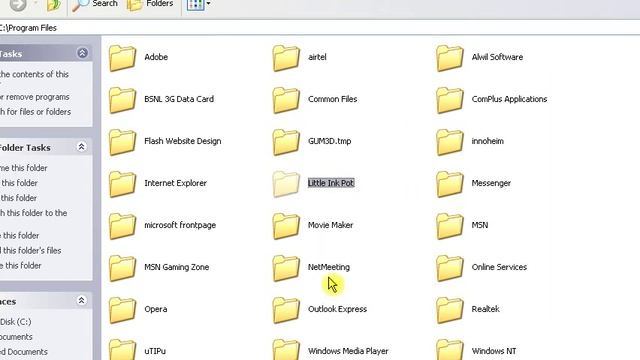Image resolution: width=640 pixels, height=360 pixels.
Task: Select the Windows NT folder icon
Action: click(449, 350)
